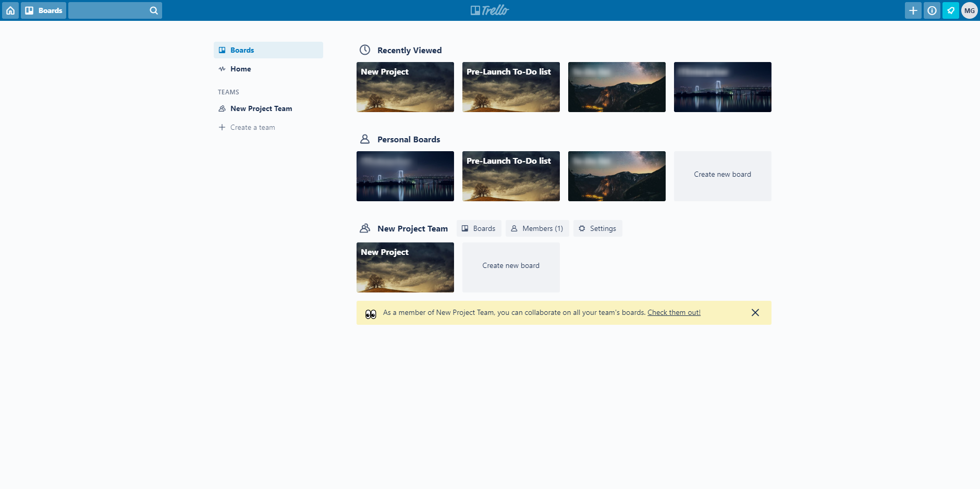This screenshot has height=489, width=980.
Task: Click the Personal Boards heading text
Action: tap(409, 139)
